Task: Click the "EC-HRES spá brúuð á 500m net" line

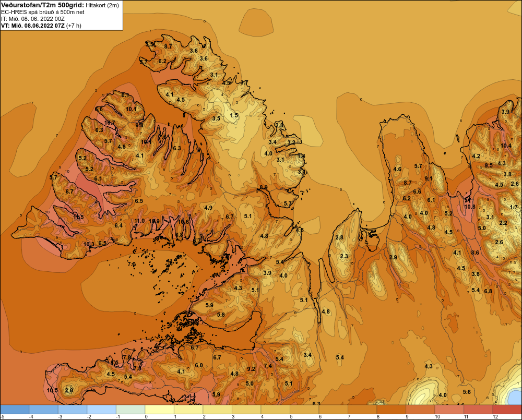Action: (43, 12)
